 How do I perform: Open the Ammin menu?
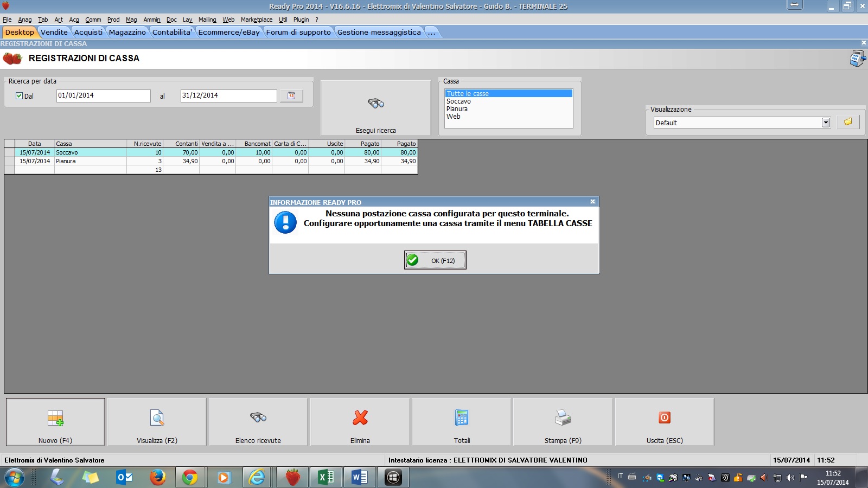pos(152,20)
